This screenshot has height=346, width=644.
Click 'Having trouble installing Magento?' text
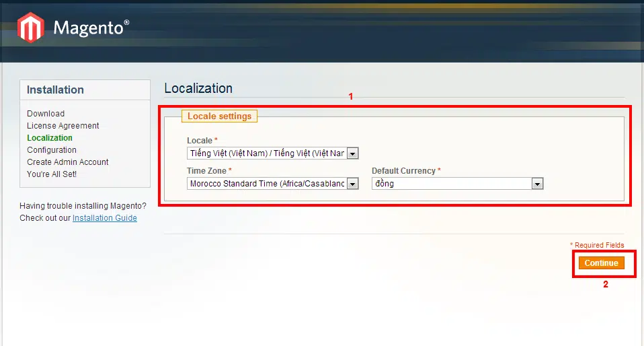(x=83, y=206)
